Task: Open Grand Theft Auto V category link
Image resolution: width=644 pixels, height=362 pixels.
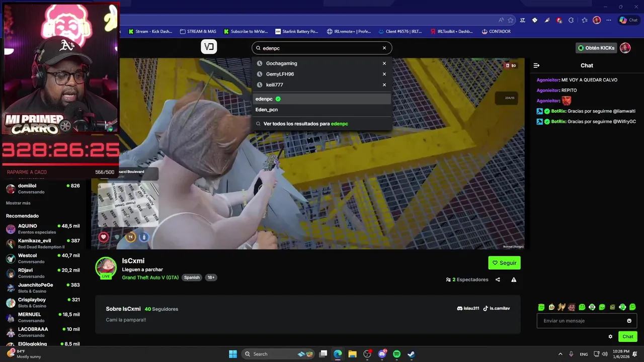Action: (x=150, y=278)
